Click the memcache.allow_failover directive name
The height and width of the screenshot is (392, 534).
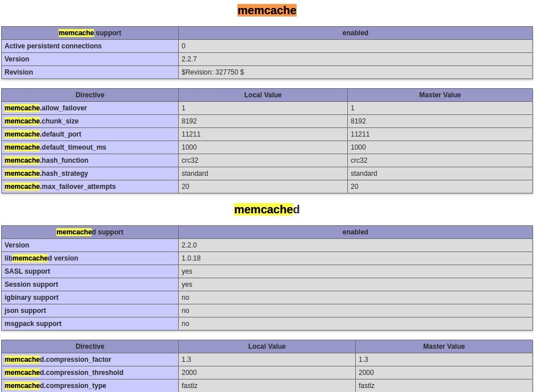point(46,108)
